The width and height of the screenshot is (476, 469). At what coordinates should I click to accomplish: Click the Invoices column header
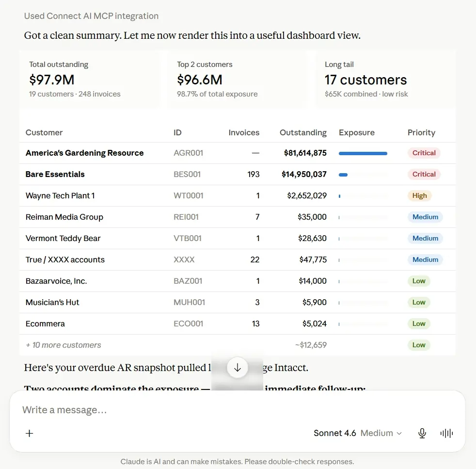[x=244, y=132]
